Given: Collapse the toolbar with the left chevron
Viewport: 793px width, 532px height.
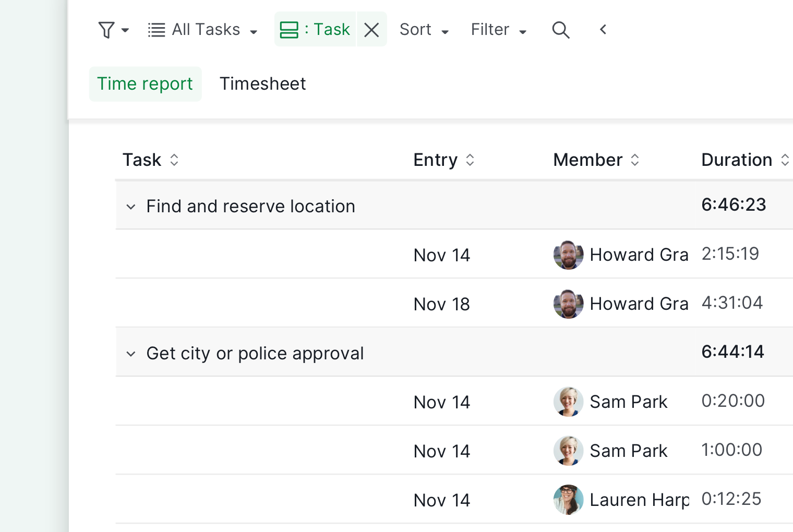Looking at the screenshot, I should (x=603, y=30).
